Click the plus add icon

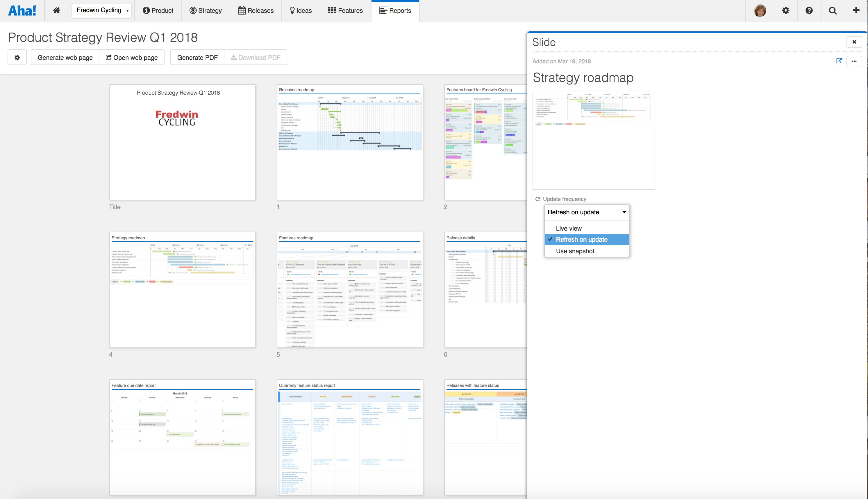point(856,10)
